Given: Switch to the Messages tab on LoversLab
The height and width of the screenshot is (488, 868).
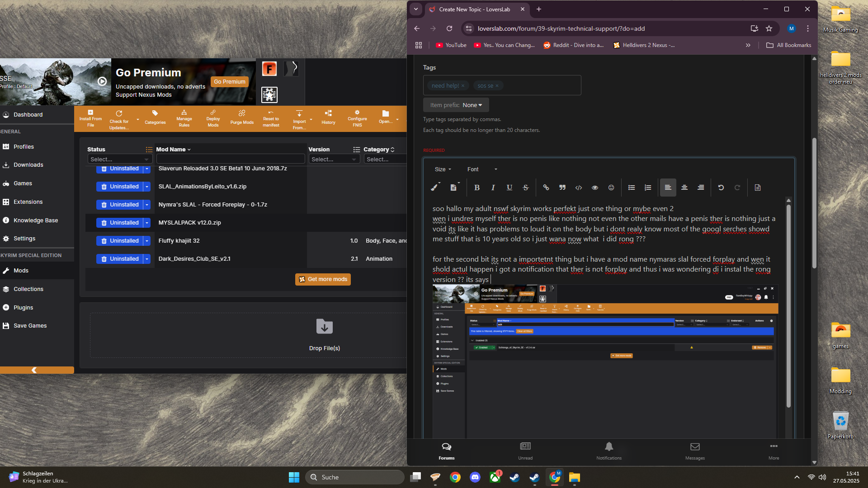Looking at the screenshot, I should (x=695, y=451).
